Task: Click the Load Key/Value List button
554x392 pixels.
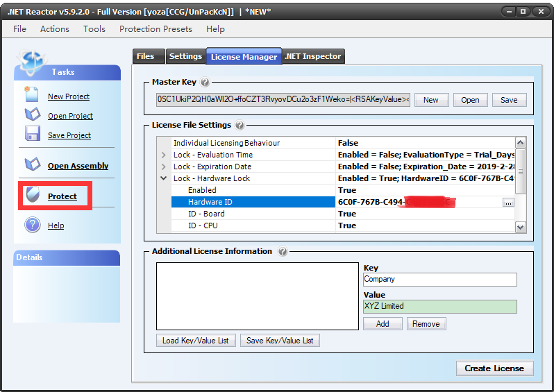Action: [196, 340]
